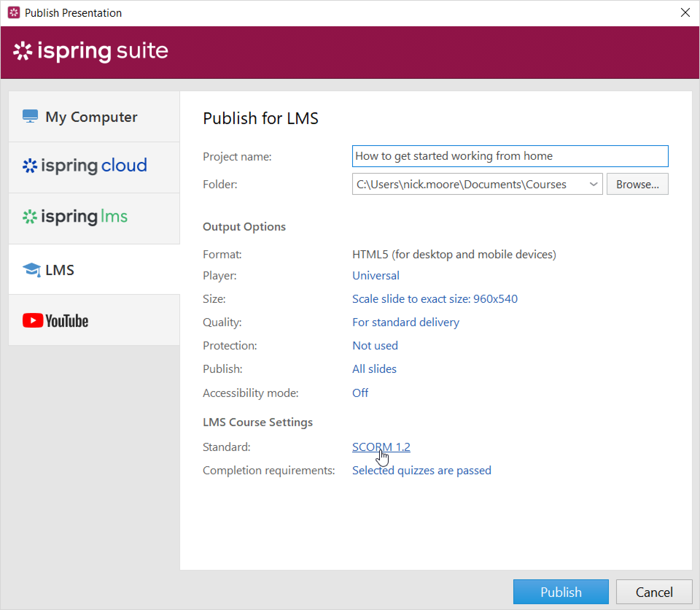
Task: Select the My Computer monitor icon
Action: pos(30,116)
